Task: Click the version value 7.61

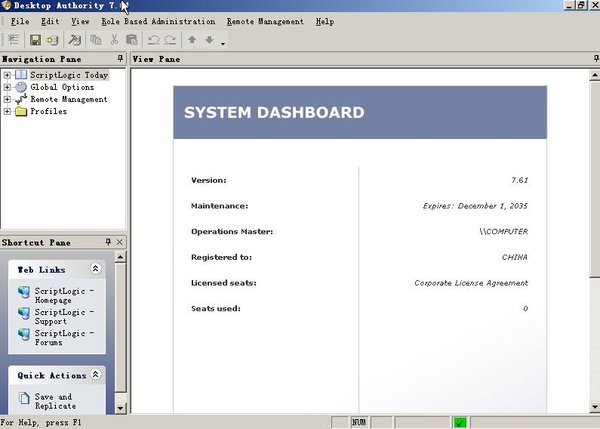Action: (520, 180)
